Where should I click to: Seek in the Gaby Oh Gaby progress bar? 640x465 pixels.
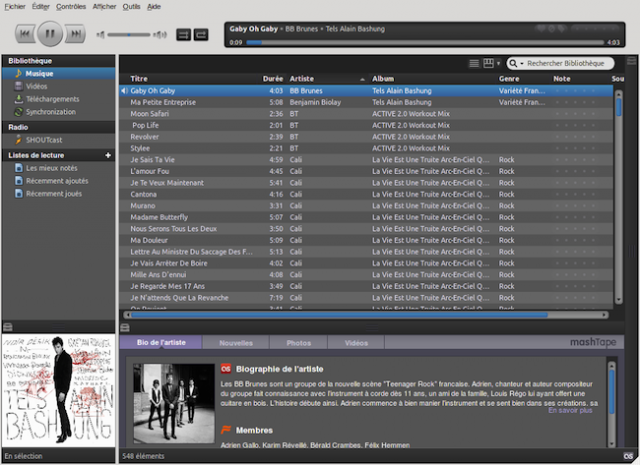(x=424, y=42)
